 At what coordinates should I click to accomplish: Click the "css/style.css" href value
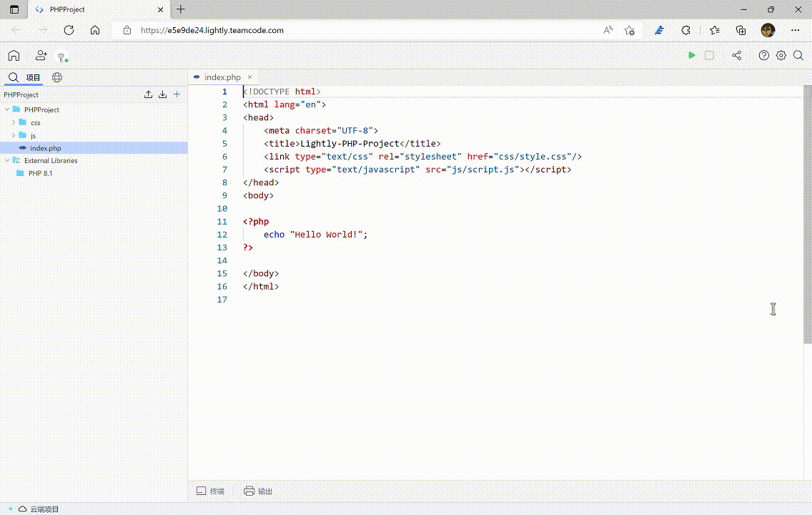[x=533, y=157]
